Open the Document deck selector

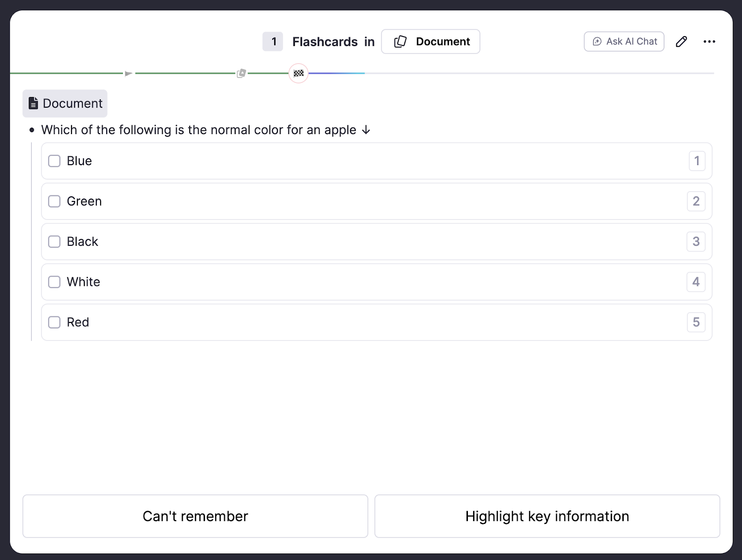pos(430,42)
